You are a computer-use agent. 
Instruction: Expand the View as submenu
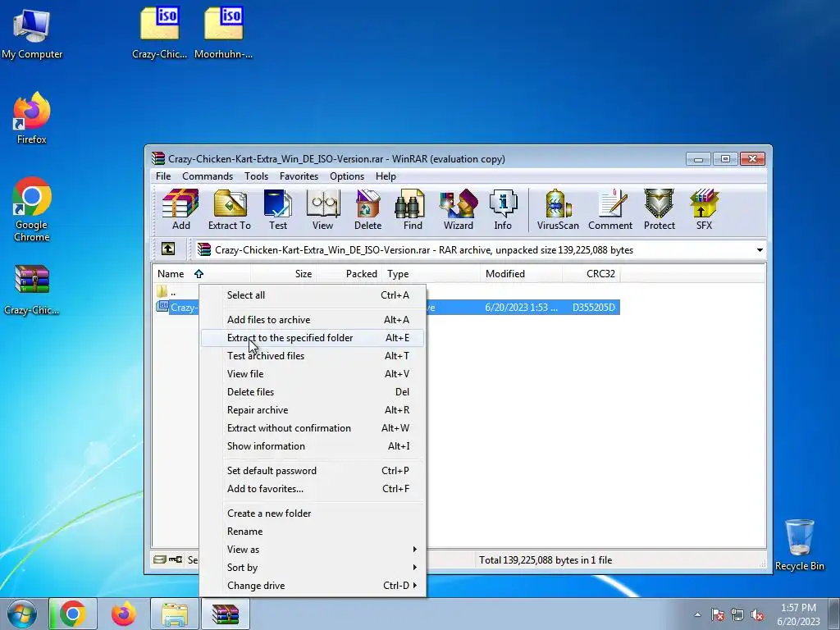tap(313, 549)
